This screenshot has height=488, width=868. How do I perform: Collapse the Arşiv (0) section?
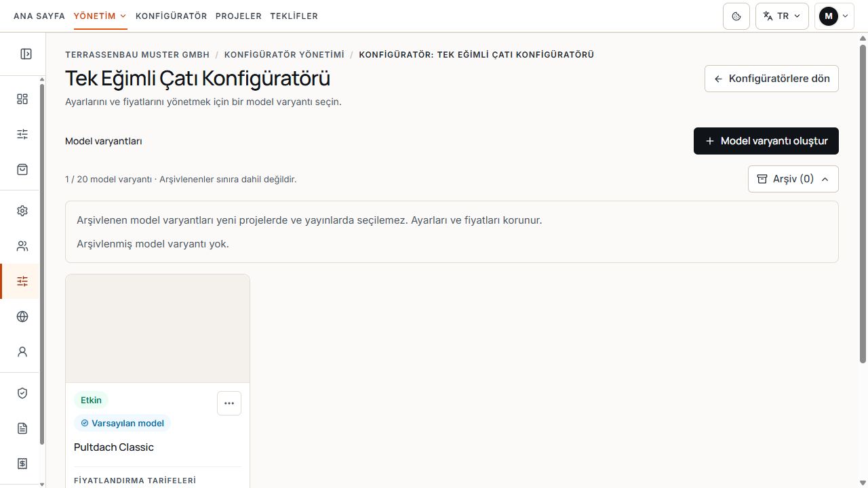point(793,179)
